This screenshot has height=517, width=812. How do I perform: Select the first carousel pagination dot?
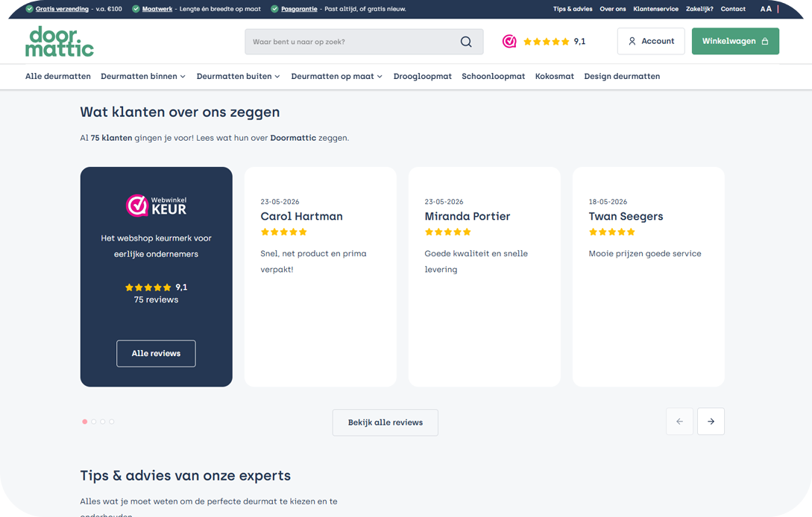tap(85, 422)
